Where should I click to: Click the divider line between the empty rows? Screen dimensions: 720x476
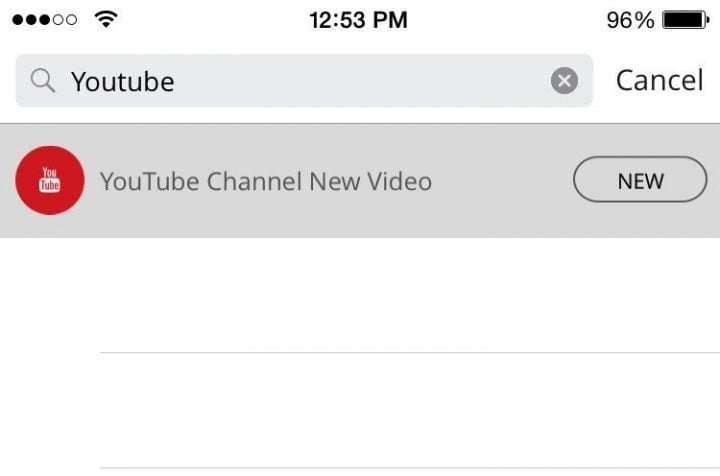pyautogui.click(x=400, y=353)
